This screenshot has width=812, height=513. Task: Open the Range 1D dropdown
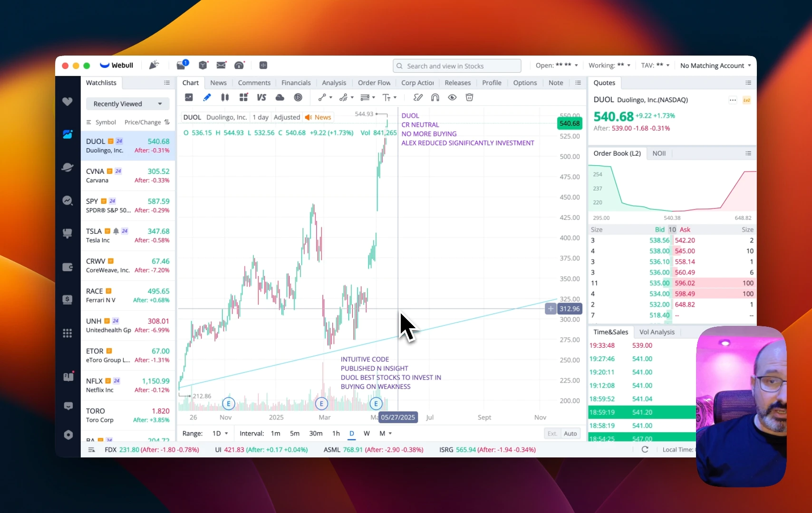[221, 433]
